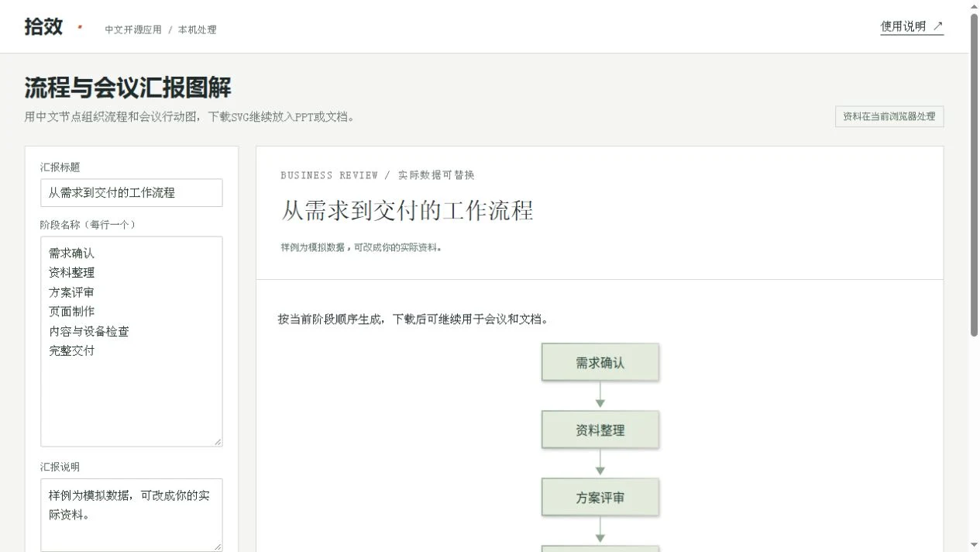980x552 pixels.
Task: Click the 拾效 logo
Action: click(43, 26)
